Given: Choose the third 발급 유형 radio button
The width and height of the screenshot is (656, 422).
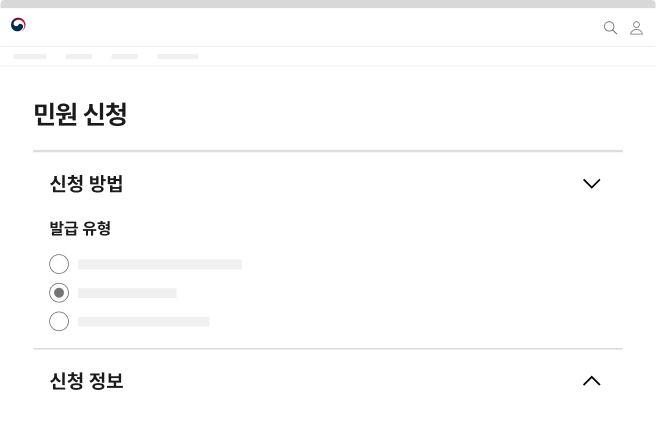Looking at the screenshot, I should click(x=59, y=321).
